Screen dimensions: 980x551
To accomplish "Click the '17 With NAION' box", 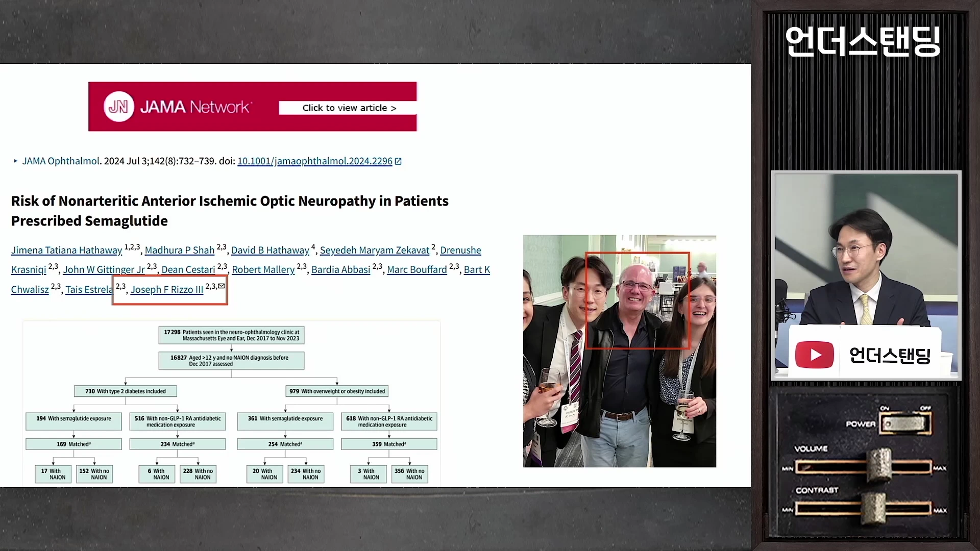I will pyautogui.click(x=53, y=474).
